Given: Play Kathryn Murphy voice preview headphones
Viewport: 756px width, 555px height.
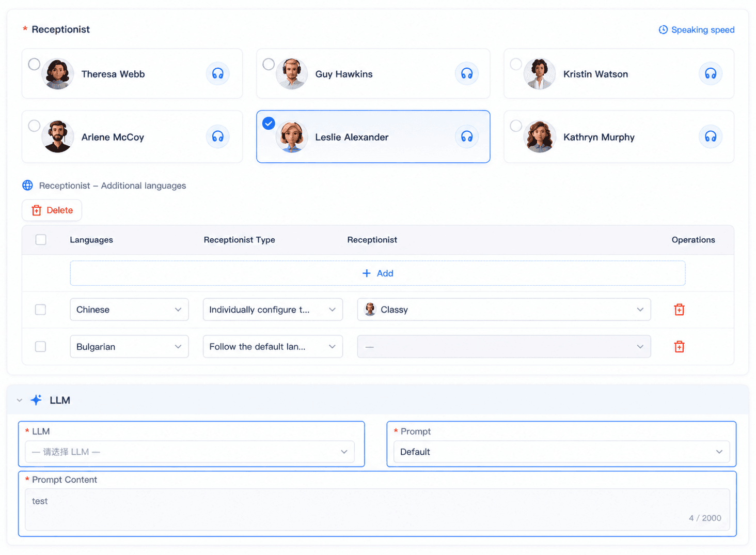Looking at the screenshot, I should coord(711,136).
